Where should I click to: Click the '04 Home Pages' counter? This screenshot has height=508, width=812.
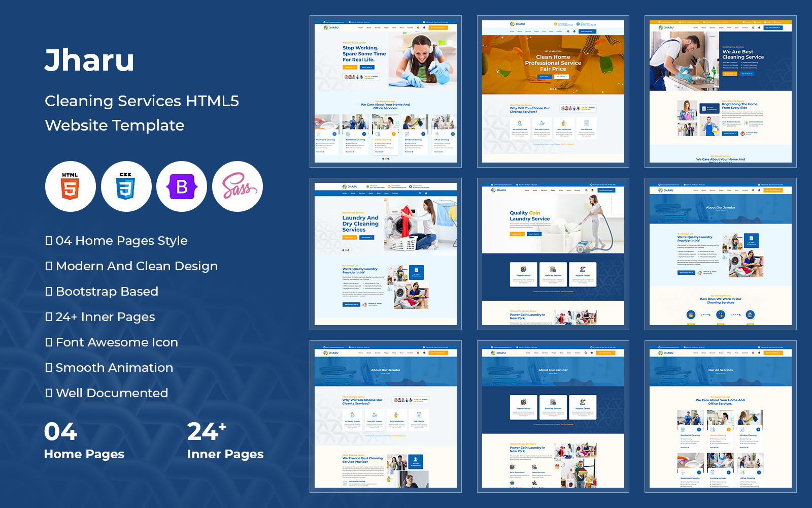[x=84, y=441]
